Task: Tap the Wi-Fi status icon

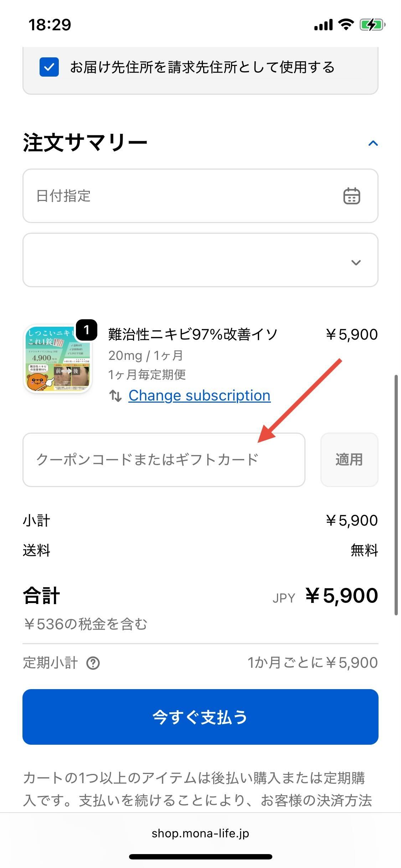Action: [346, 25]
